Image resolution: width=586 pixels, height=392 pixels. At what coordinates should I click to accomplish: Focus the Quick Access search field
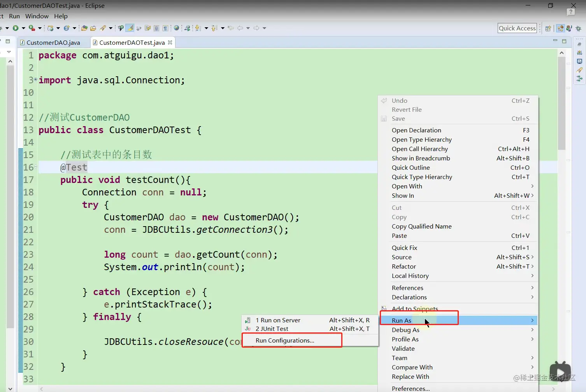[517, 28]
